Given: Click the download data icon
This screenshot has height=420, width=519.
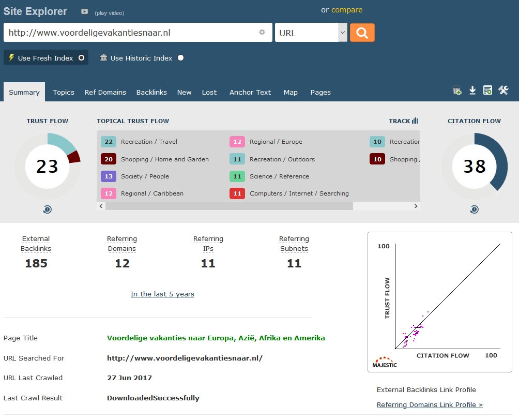Looking at the screenshot, I should click(x=472, y=90).
